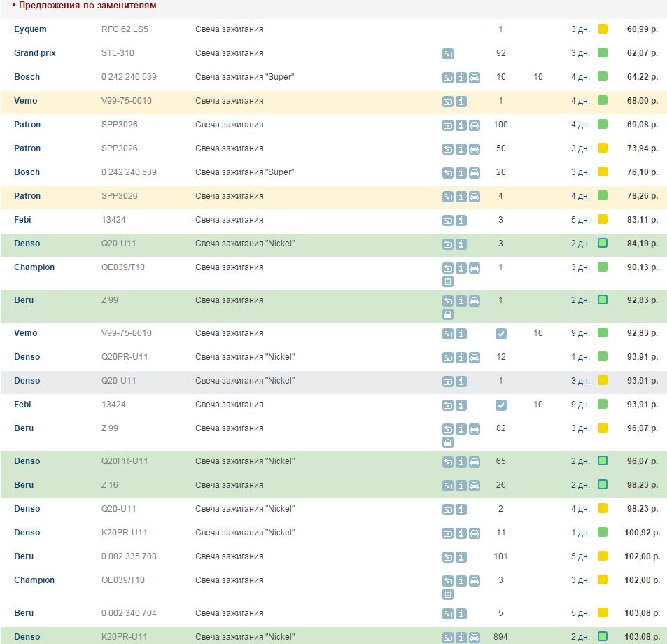Open the Vemo link in 68,00 р. row
The image size is (667, 644).
[25, 101]
